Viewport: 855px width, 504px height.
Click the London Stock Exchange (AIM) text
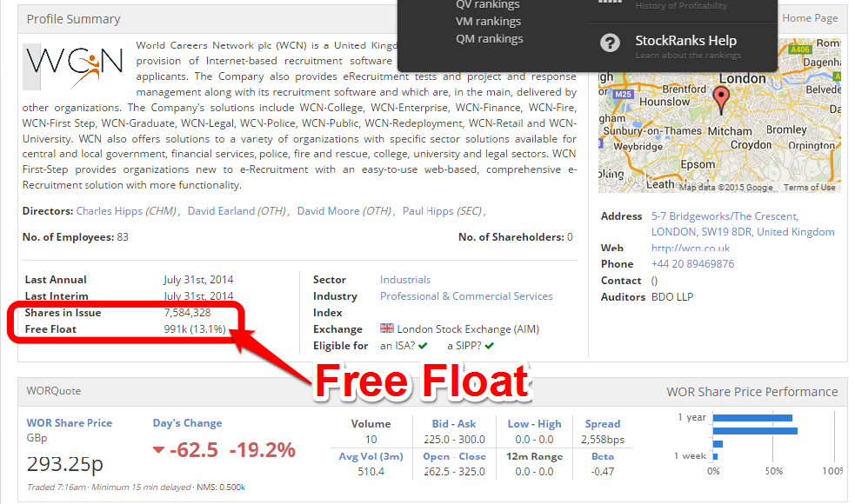pyautogui.click(x=468, y=329)
